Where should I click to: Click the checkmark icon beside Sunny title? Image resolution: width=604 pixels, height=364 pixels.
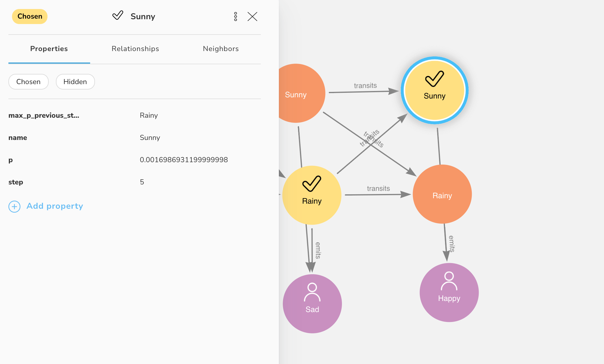118,15
